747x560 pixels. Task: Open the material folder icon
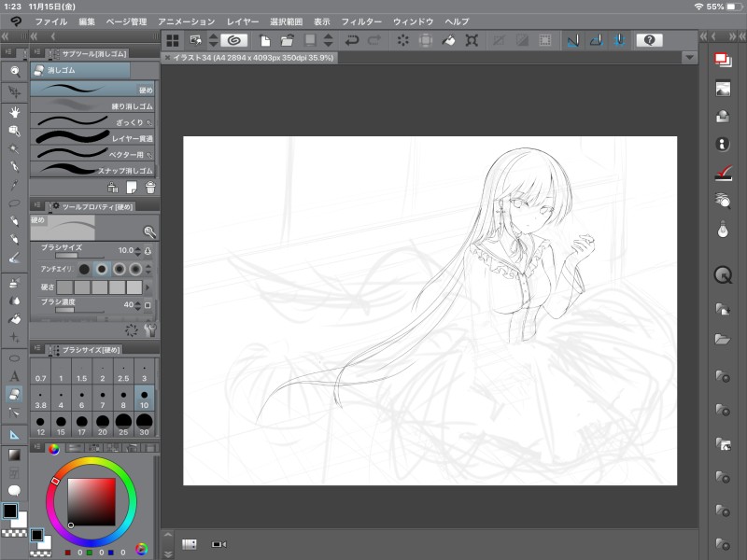point(723,340)
